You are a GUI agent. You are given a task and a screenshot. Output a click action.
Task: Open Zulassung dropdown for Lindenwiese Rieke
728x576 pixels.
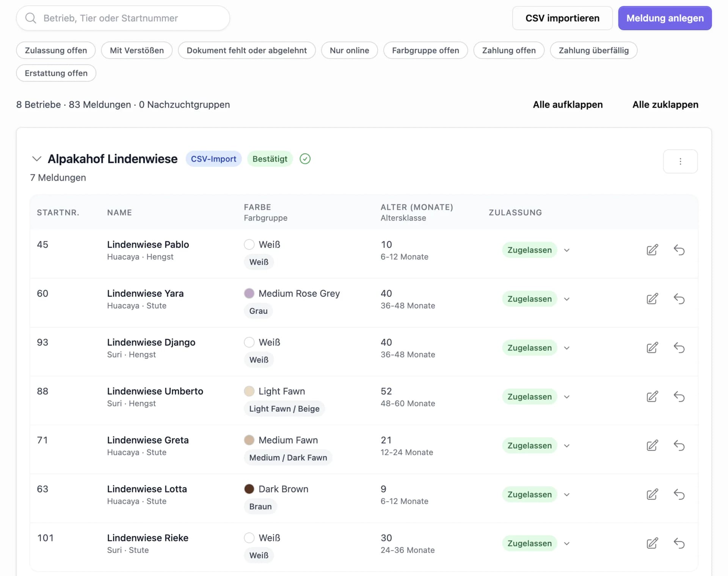(x=566, y=544)
